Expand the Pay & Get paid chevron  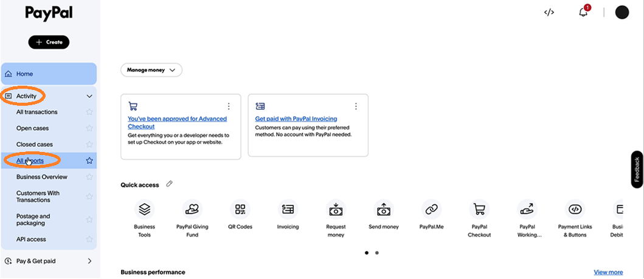(x=89, y=261)
